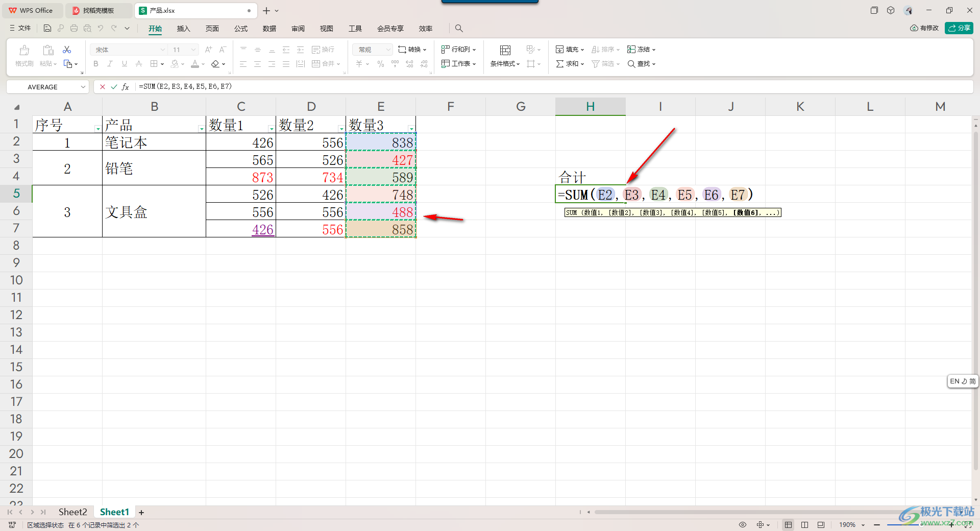Click cell E6 containing 488
980x531 pixels.
coord(381,212)
